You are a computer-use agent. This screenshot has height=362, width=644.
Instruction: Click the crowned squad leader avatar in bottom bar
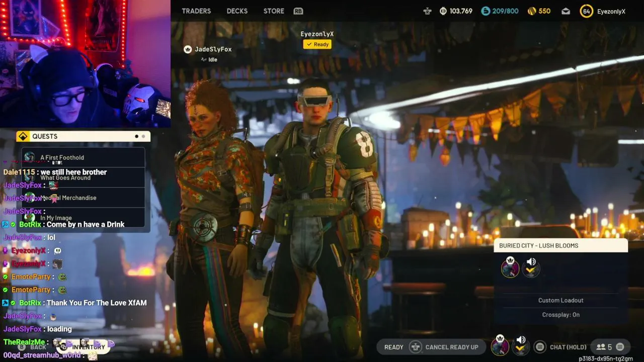(x=500, y=346)
